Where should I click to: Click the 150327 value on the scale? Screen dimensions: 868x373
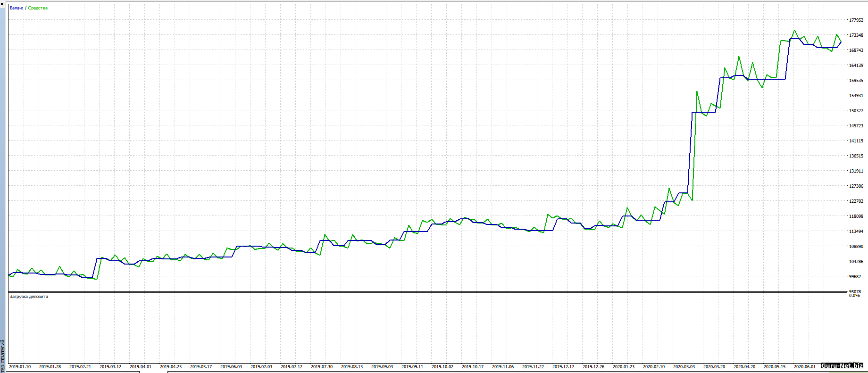856,111
